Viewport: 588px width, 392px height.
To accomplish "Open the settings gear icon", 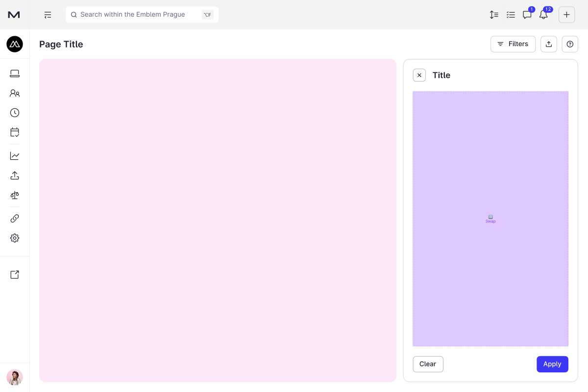I will pos(15,238).
